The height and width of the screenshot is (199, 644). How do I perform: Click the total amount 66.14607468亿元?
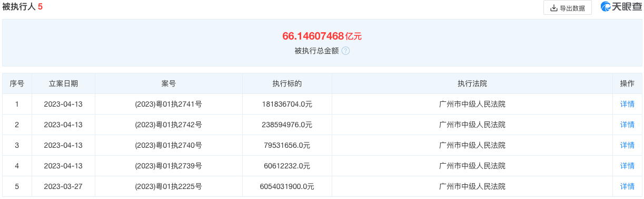[x=322, y=36]
